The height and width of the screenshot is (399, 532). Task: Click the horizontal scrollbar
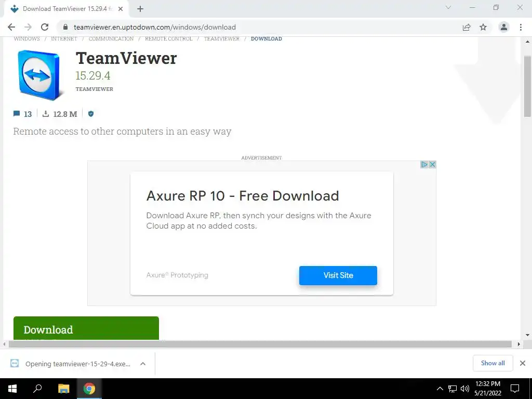click(x=260, y=344)
